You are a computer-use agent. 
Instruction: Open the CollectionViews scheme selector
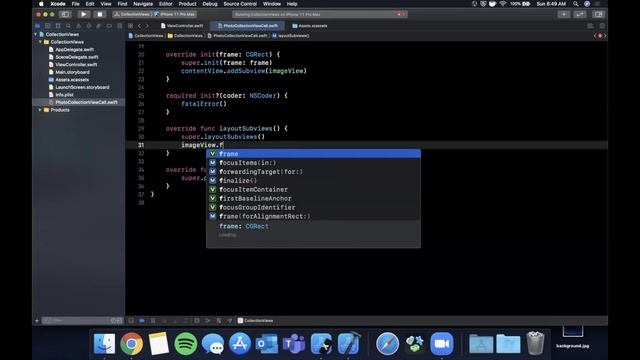tap(132, 14)
